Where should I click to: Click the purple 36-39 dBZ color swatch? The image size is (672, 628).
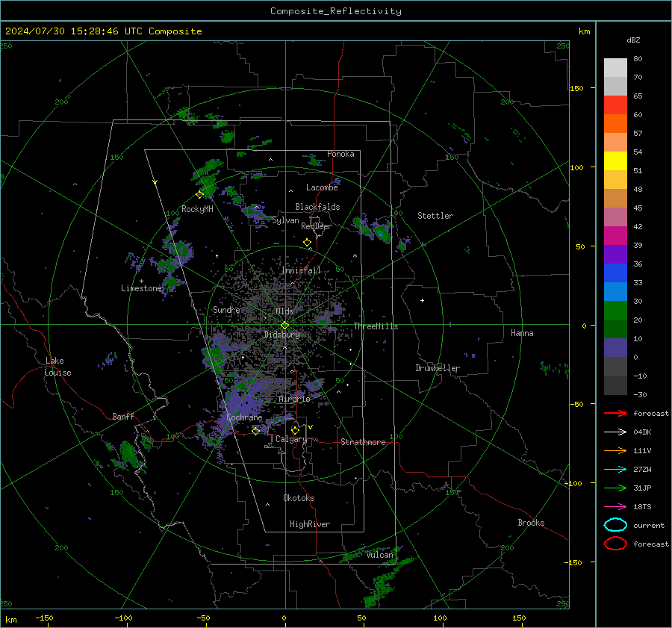pyautogui.click(x=615, y=255)
